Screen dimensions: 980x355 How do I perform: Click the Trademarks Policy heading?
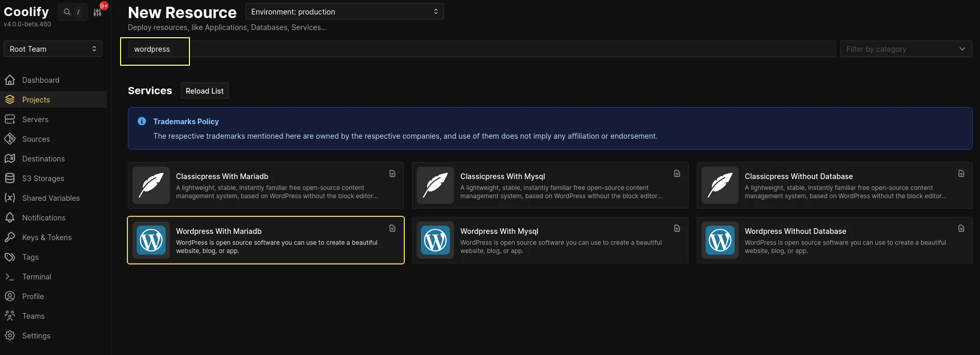(x=186, y=122)
